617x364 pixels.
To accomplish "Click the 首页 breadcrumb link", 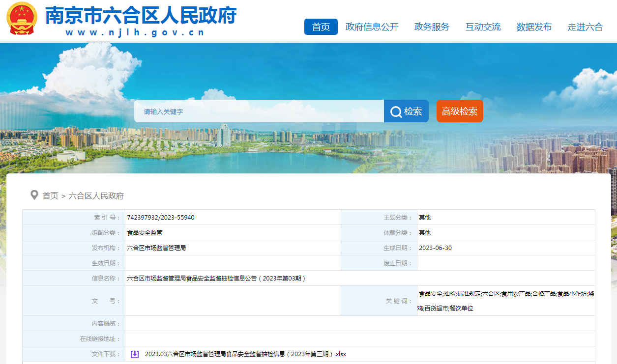I will (x=50, y=196).
